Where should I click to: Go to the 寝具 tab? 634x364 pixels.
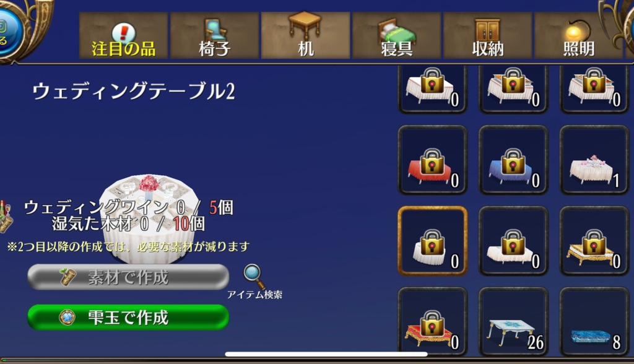tap(397, 35)
